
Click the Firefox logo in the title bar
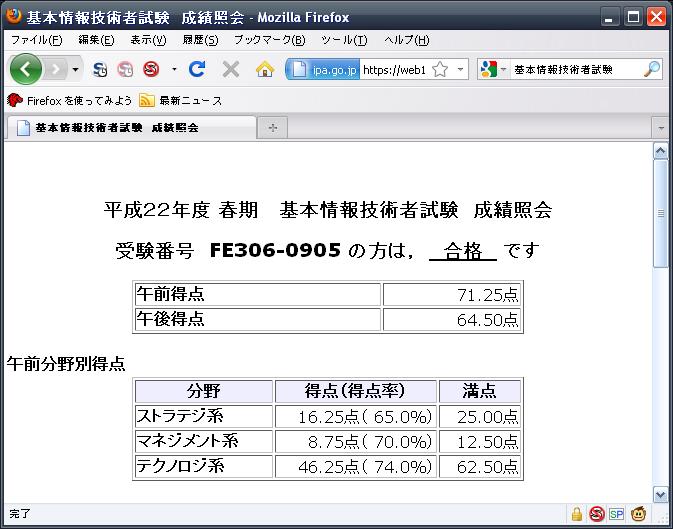coord(14,16)
